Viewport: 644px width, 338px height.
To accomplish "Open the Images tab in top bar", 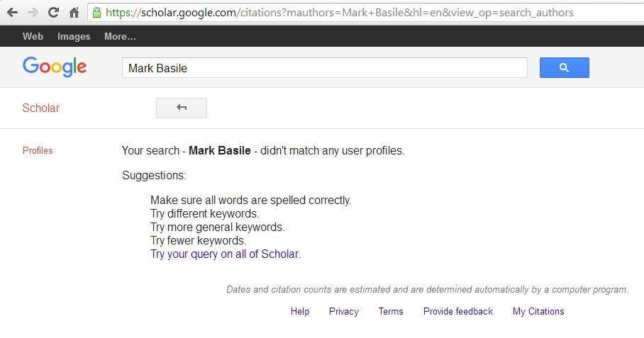I will [74, 36].
